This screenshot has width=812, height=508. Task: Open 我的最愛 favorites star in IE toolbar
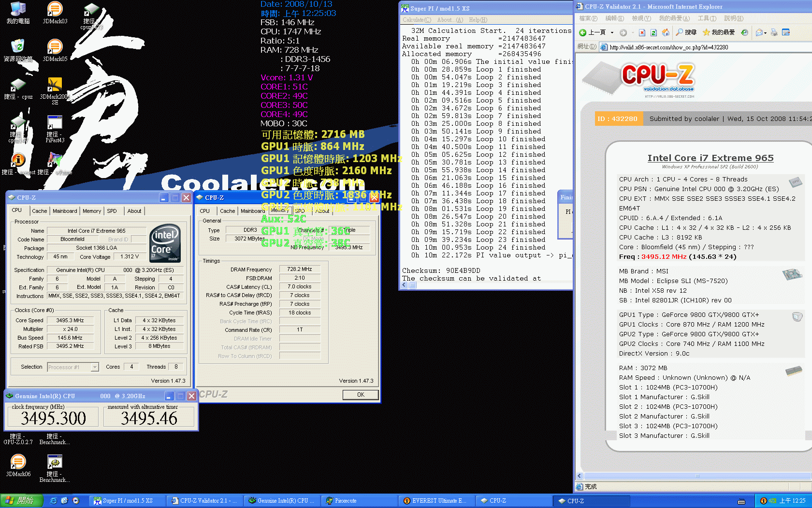pyautogui.click(x=719, y=32)
